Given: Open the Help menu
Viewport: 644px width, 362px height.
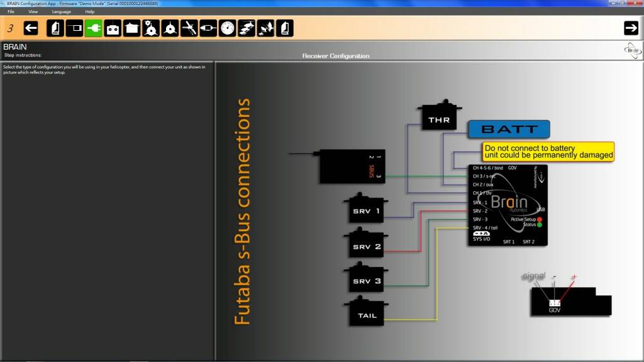Looking at the screenshot, I should [x=89, y=11].
